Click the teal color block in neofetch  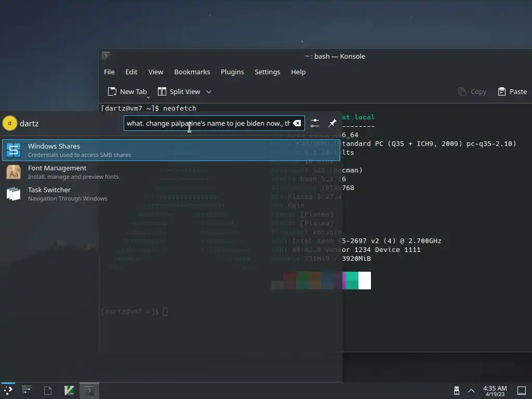tap(352, 281)
